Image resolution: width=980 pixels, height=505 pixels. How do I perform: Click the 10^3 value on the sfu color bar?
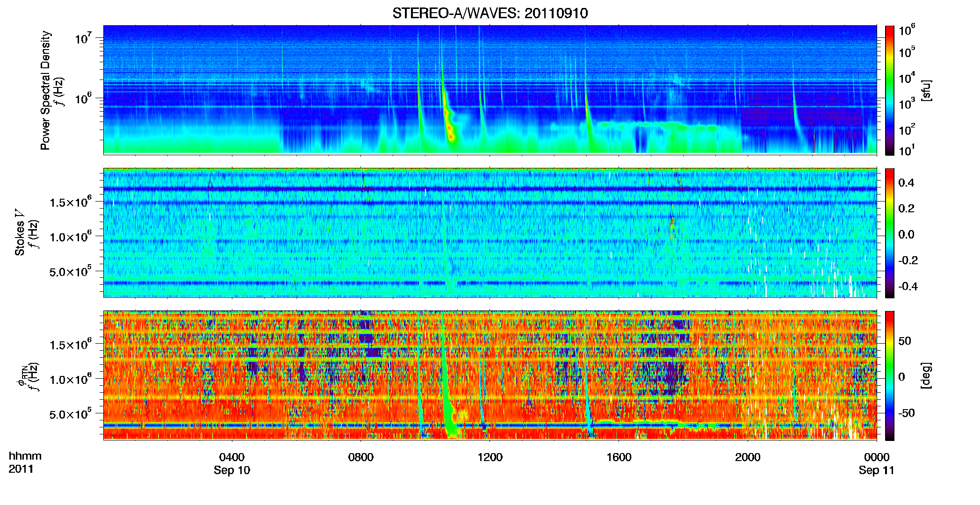907,103
